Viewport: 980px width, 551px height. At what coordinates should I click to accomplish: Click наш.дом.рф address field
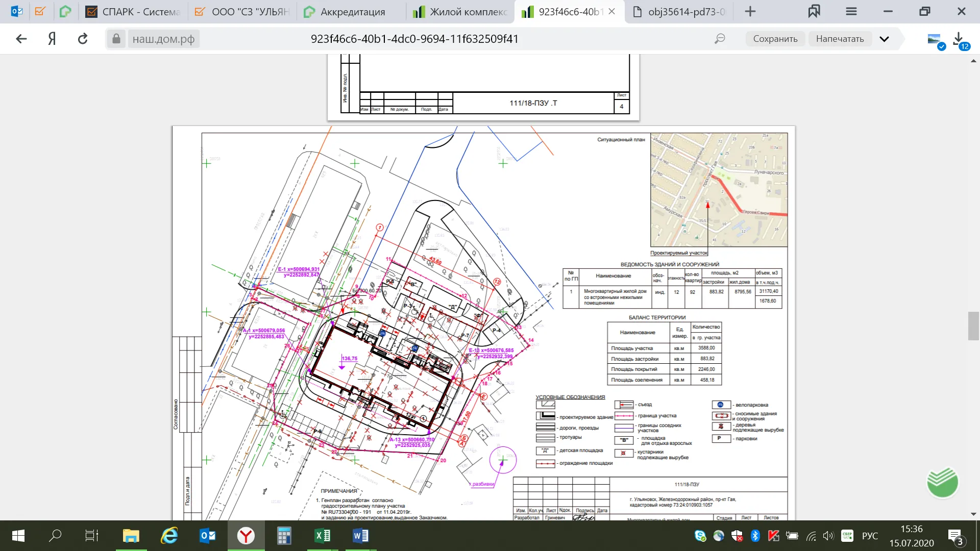[x=163, y=39]
